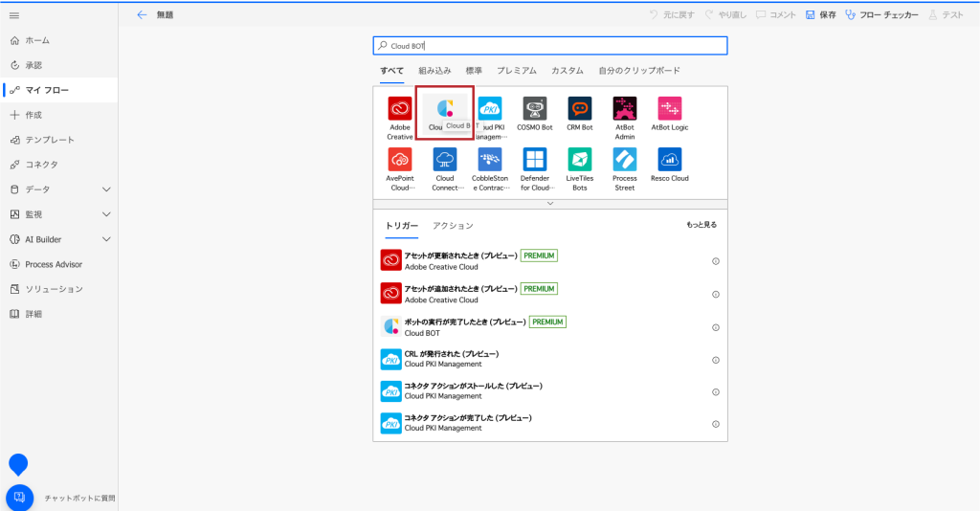Select the Process Street connector icon
Viewport: 980px width, 511px height.
tap(625, 160)
